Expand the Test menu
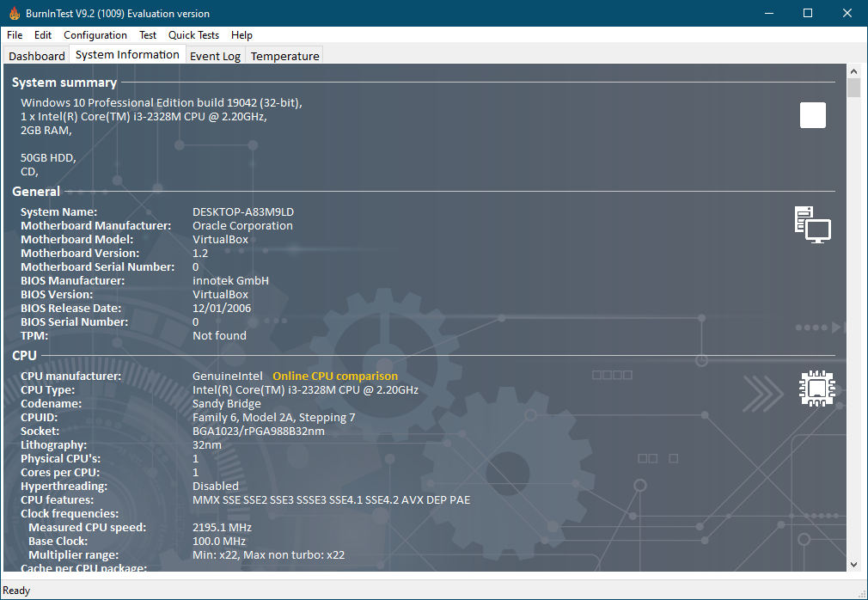 pos(148,35)
